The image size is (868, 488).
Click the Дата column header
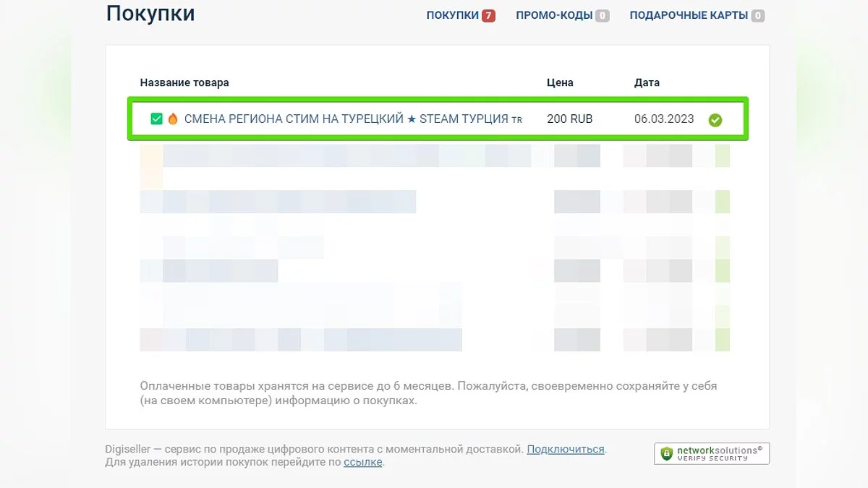[647, 82]
